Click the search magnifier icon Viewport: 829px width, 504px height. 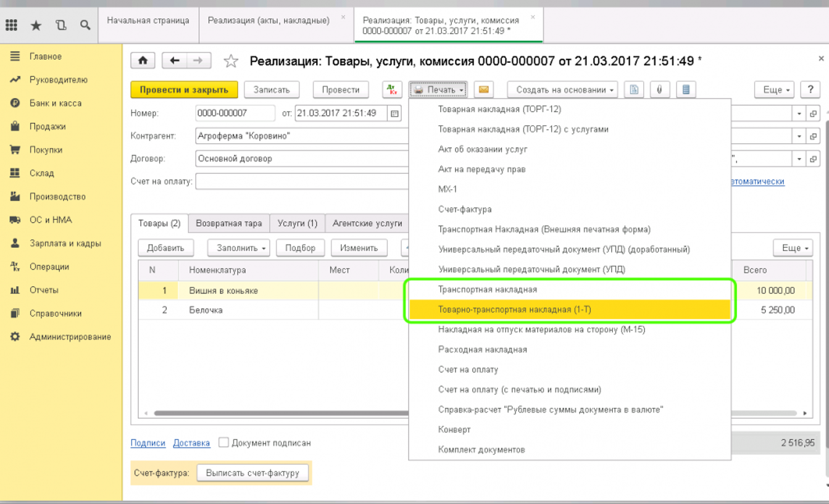85,25
